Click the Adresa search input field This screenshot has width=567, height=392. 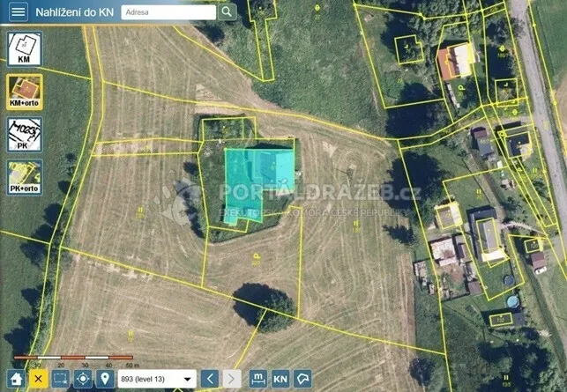point(168,12)
